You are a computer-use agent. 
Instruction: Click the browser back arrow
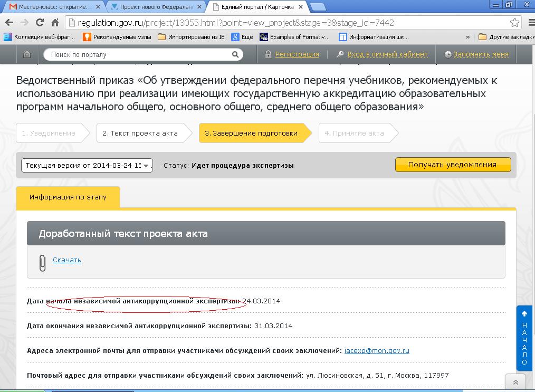point(9,23)
